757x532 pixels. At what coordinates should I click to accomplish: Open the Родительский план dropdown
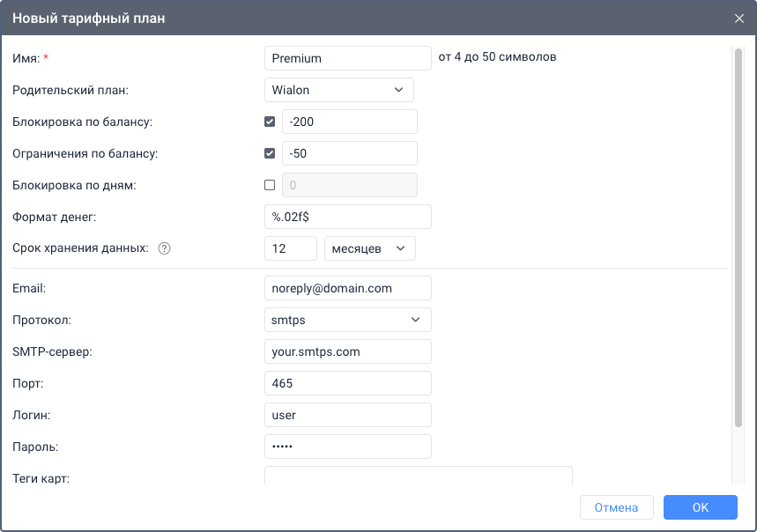[338, 90]
